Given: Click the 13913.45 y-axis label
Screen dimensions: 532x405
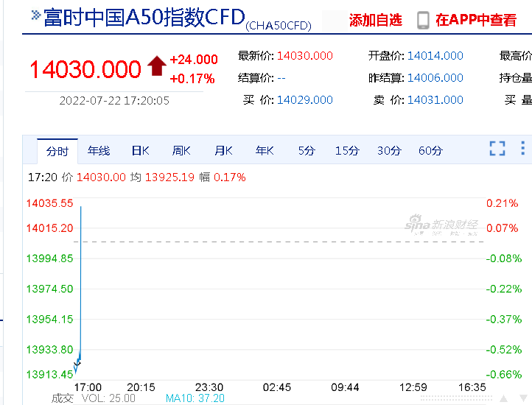Looking at the screenshot, I should coord(50,375).
